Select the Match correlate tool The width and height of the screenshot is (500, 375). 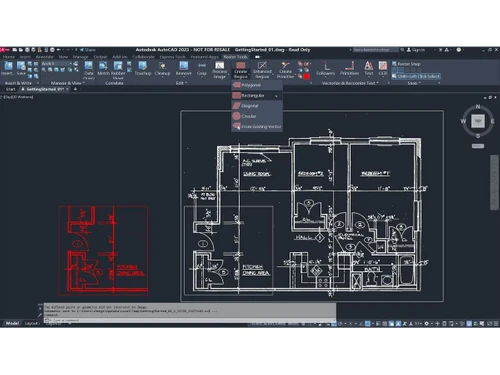click(x=103, y=68)
